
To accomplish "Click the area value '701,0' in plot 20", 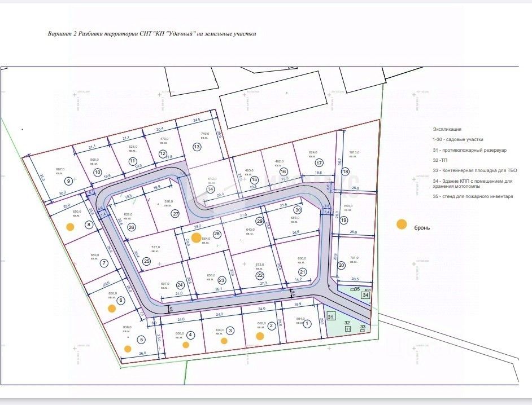I will click(354, 258).
